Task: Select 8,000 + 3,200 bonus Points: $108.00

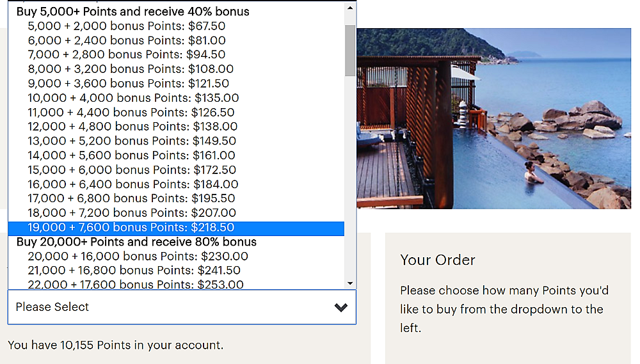Action: point(176,69)
